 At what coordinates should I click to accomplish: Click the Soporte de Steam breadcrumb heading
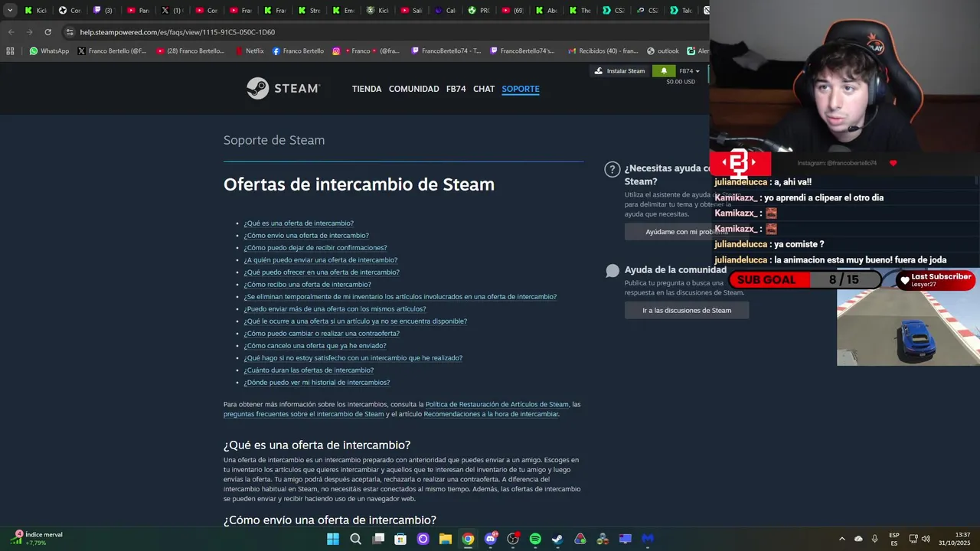click(274, 140)
